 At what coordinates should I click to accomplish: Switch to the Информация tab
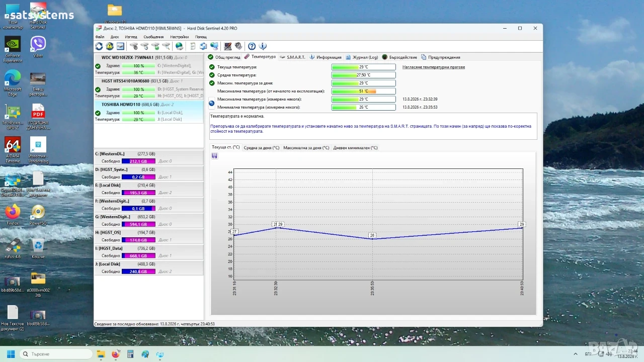(x=325, y=57)
